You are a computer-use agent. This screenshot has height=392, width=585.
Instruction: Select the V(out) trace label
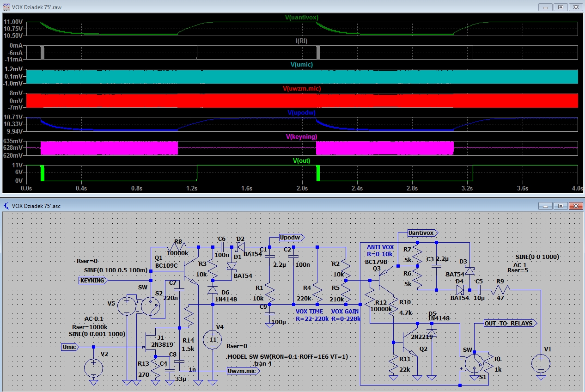(x=301, y=160)
